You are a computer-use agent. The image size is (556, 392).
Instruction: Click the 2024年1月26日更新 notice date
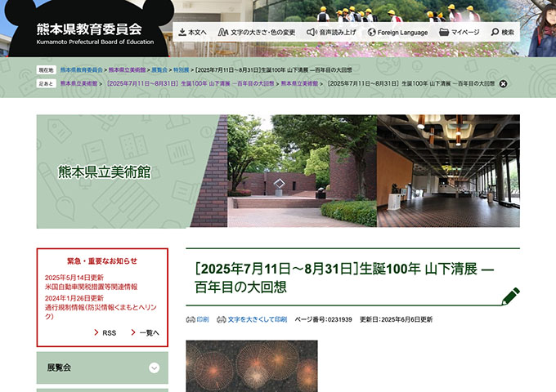coord(74,298)
